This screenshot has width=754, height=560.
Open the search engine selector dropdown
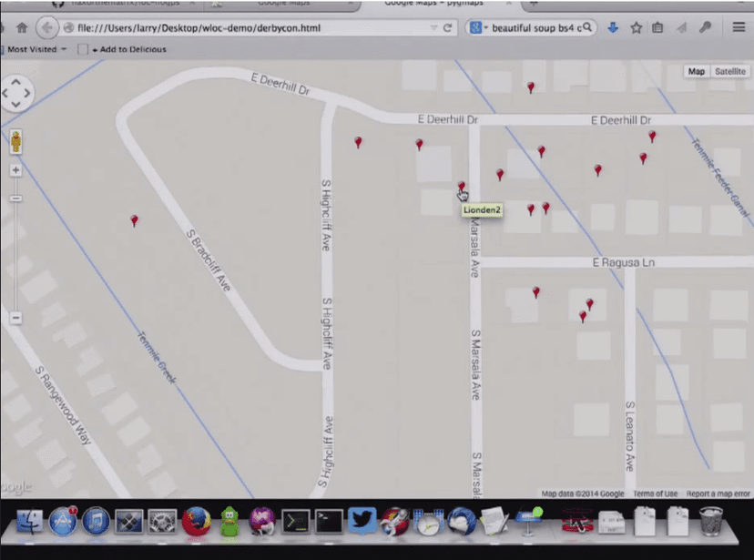[x=478, y=28]
